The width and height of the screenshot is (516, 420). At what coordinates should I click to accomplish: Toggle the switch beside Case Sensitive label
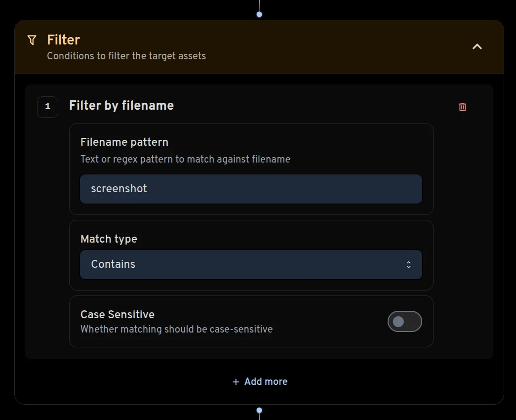click(x=404, y=321)
